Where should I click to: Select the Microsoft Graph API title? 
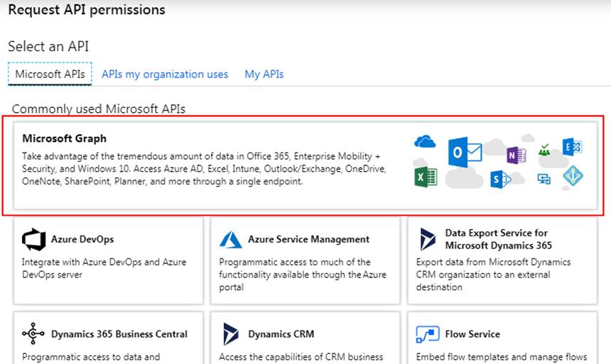pos(64,138)
